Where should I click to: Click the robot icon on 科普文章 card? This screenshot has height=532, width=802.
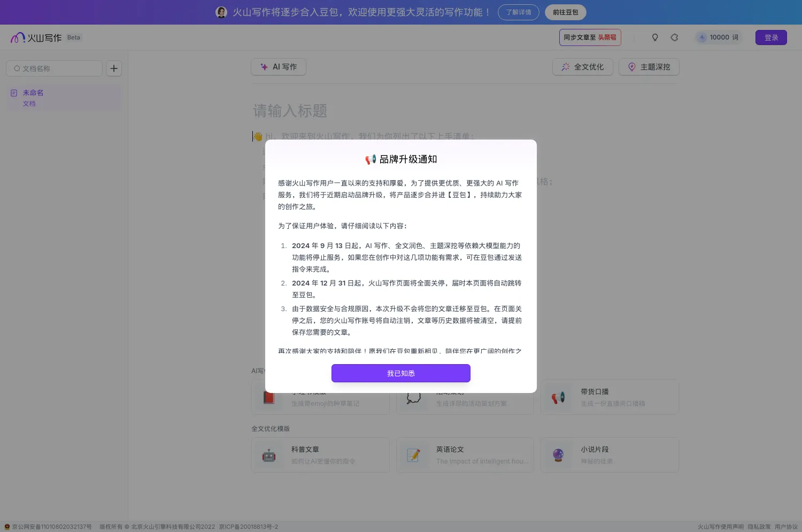click(x=269, y=455)
